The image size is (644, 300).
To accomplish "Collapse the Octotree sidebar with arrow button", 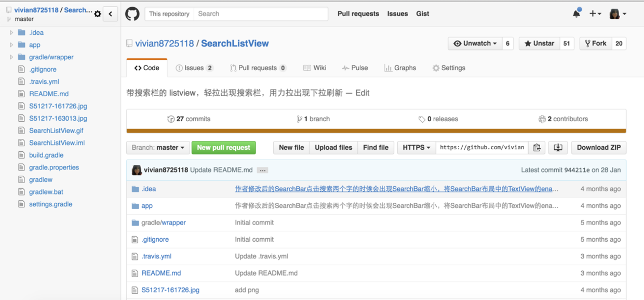I will (x=110, y=14).
